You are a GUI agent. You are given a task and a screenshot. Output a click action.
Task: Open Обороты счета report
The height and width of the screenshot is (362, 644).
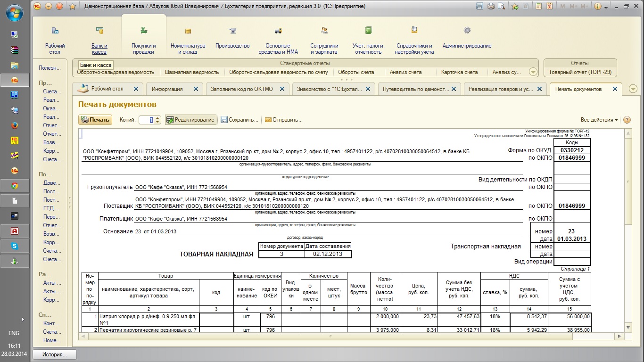click(356, 72)
